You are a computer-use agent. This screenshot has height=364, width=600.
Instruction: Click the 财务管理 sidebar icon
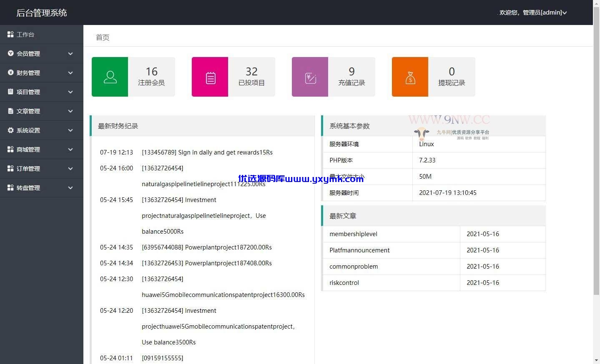[x=10, y=72]
